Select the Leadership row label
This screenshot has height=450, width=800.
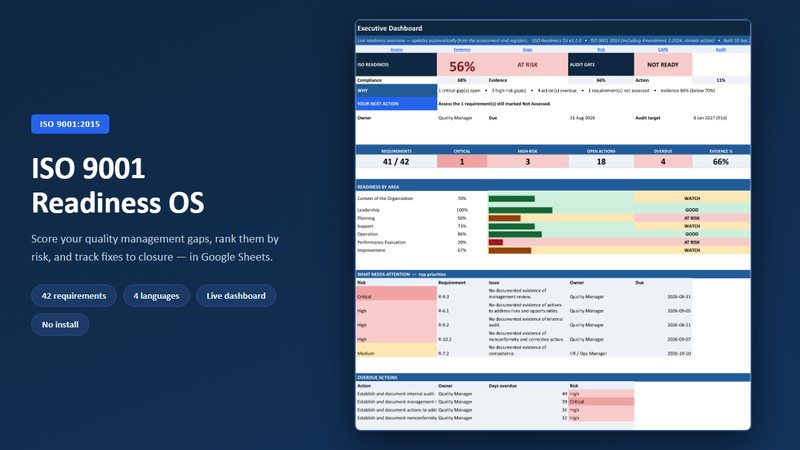(x=368, y=210)
